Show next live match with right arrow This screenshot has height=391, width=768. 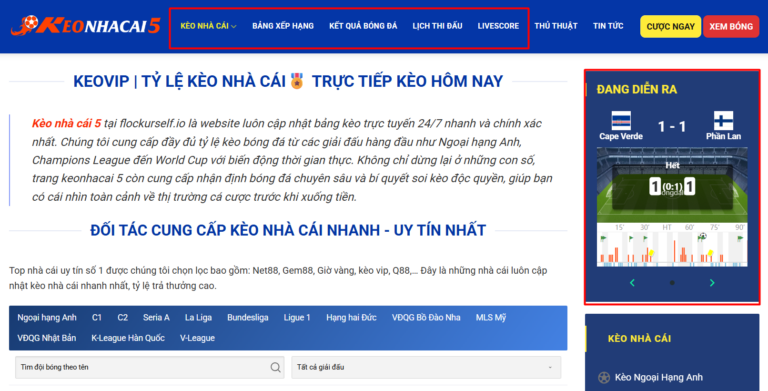click(x=712, y=283)
